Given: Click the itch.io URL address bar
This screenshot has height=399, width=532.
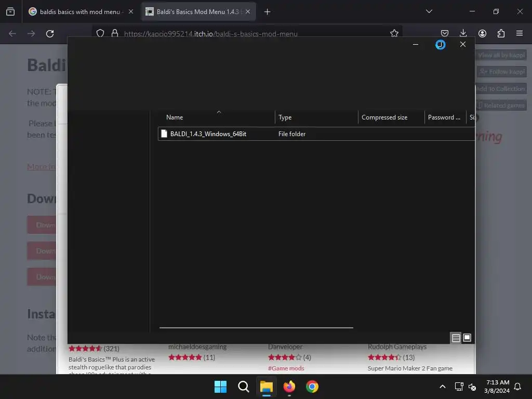Looking at the screenshot, I should (x=210, y=34).
